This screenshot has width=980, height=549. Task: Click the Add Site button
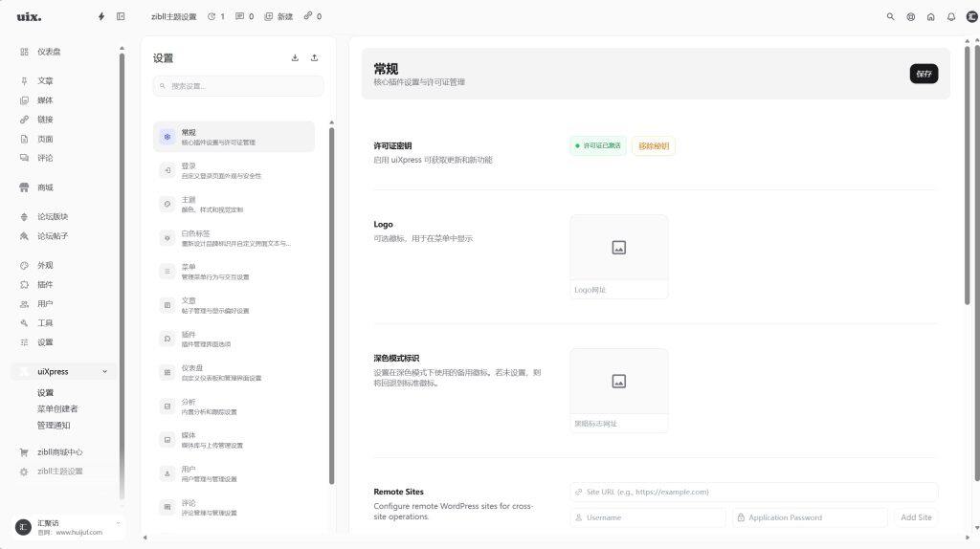point(916,517)
